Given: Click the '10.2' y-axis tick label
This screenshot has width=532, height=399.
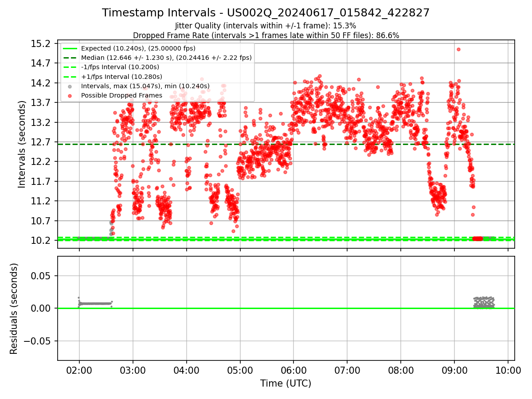Looking at the screenshot, I should click(x=41, y=240).
